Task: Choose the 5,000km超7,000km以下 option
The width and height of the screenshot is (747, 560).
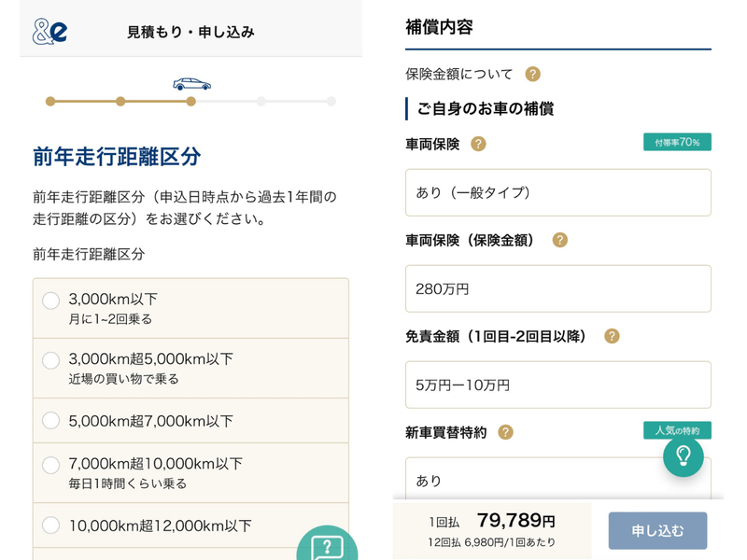Action: click(x=51, y=421)
